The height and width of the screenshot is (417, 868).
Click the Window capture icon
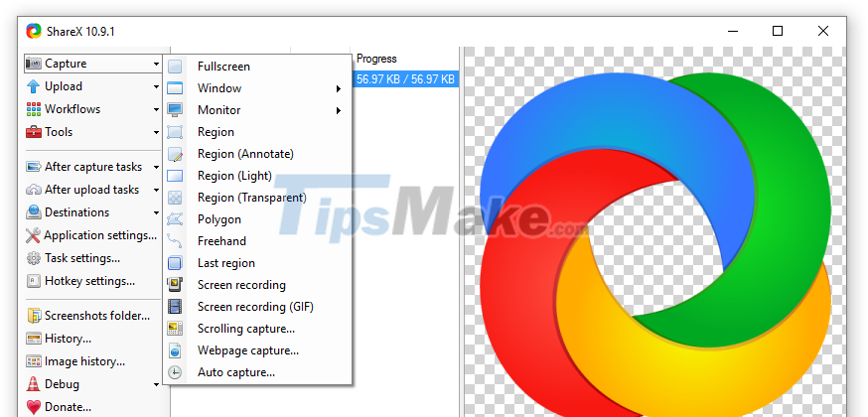(175, 88)
